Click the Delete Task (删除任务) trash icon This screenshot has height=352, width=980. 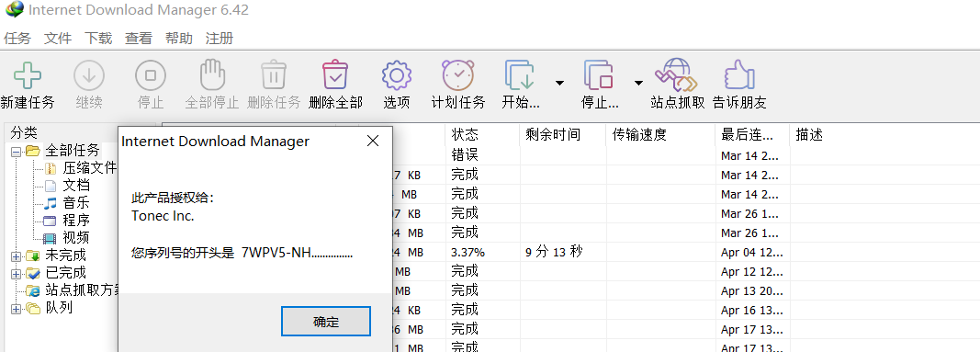tap(273, 75)
